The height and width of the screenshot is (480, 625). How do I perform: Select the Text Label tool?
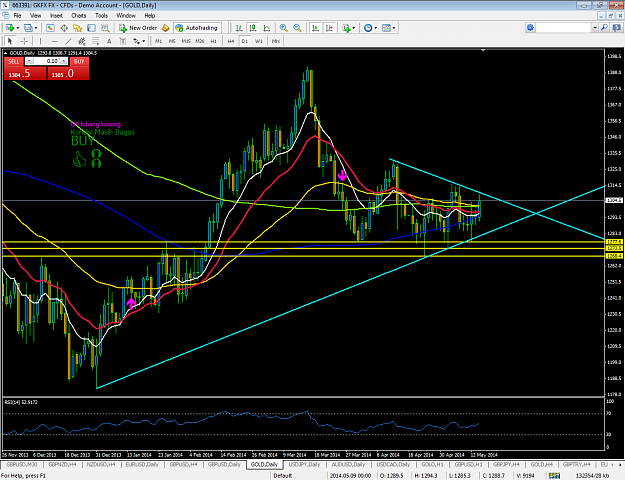tap(123, 41)
